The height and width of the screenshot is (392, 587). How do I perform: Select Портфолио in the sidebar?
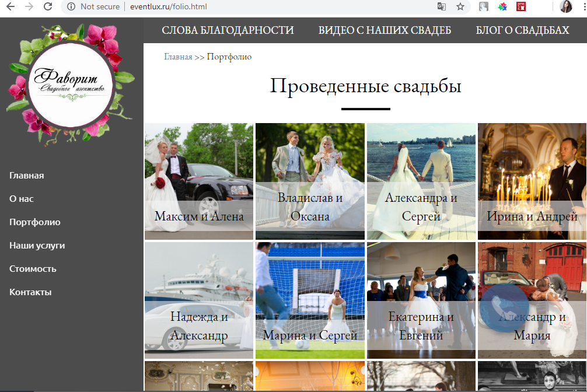click(x=35, y=222)
